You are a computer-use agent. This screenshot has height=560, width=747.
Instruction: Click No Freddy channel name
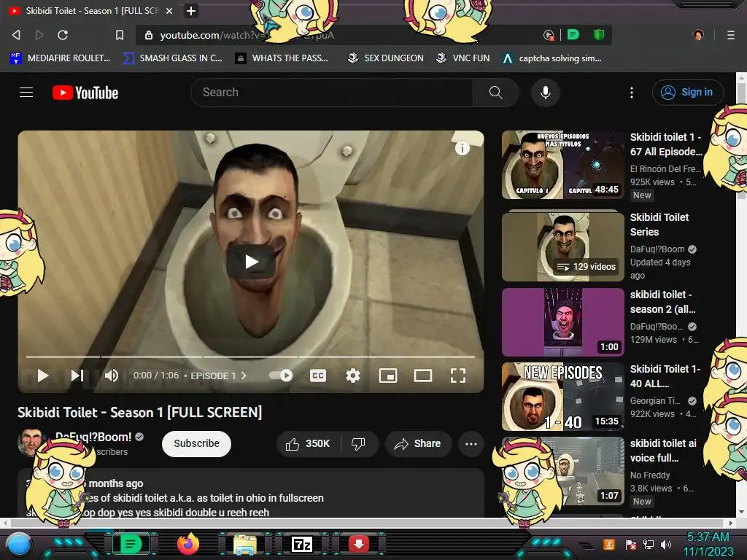pyautogui.click(x=650, y=475)
